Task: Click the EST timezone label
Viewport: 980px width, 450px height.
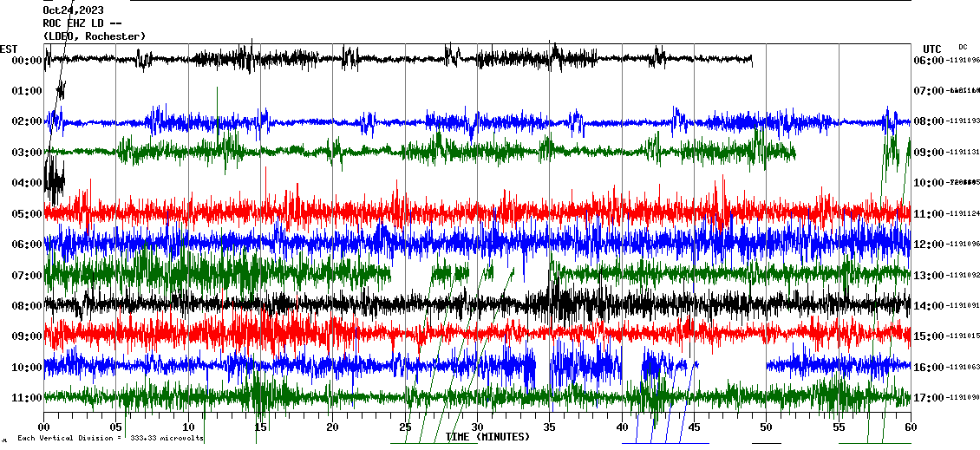Action: pyautogui.click(x=9, y=49)
